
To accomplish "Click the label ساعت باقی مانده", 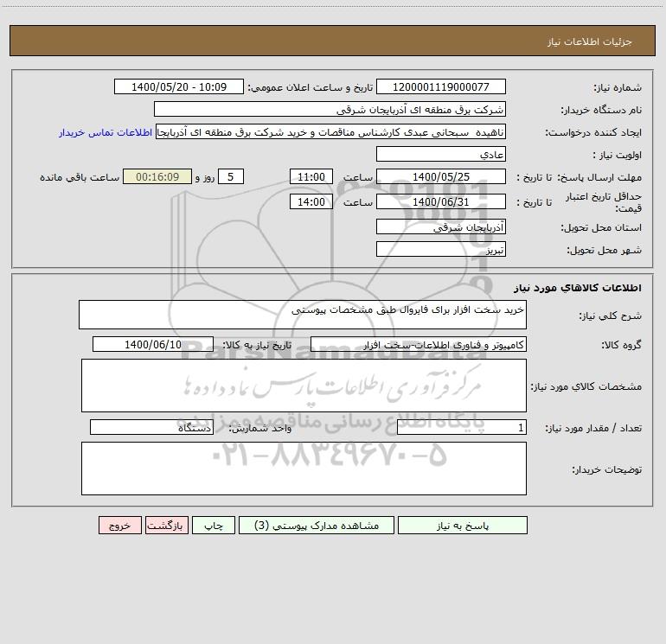I will tap(80, 177).
